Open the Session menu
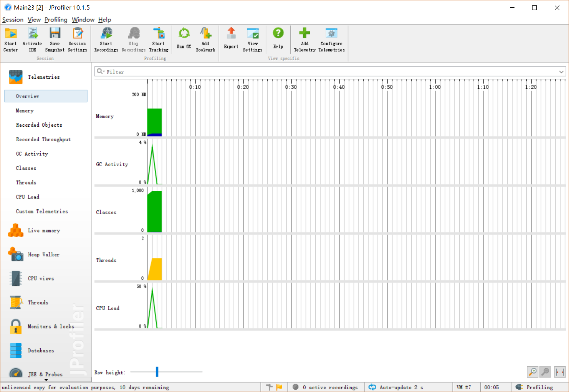The image size is (569, 392). click(x=13, y=20)
